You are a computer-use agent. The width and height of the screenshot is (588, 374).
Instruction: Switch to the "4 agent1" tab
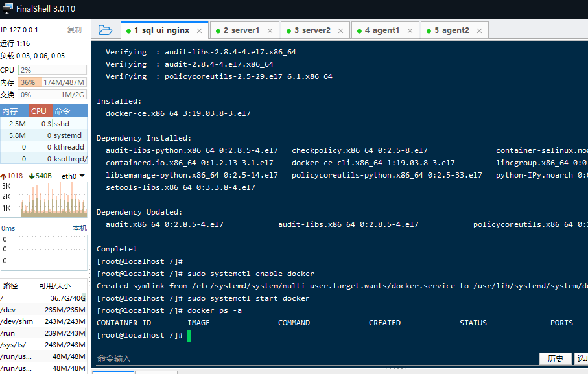[x=382, y=29]
